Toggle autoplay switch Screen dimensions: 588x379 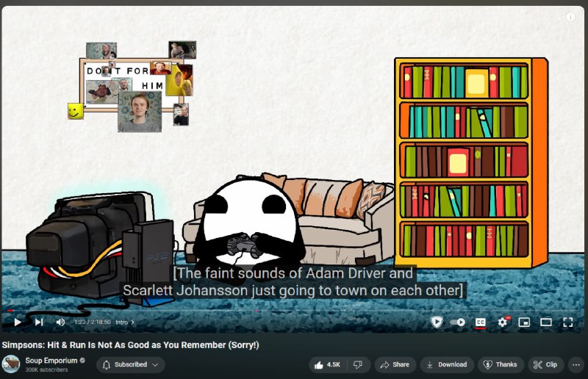(x=457, y=322)
